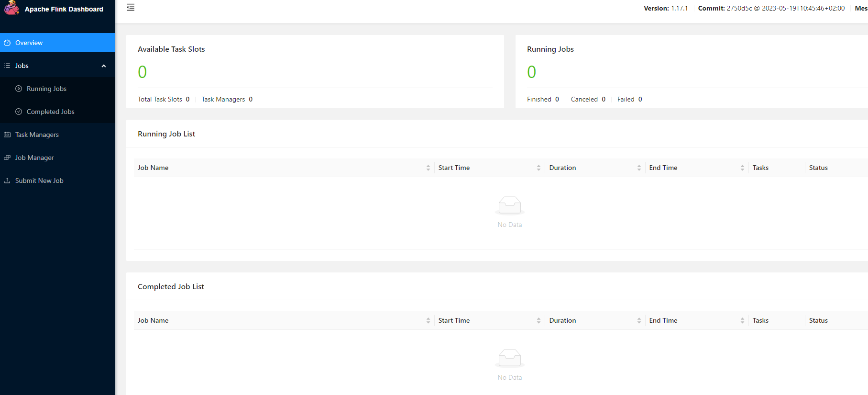Click Finished jobs count

(543, 99)
